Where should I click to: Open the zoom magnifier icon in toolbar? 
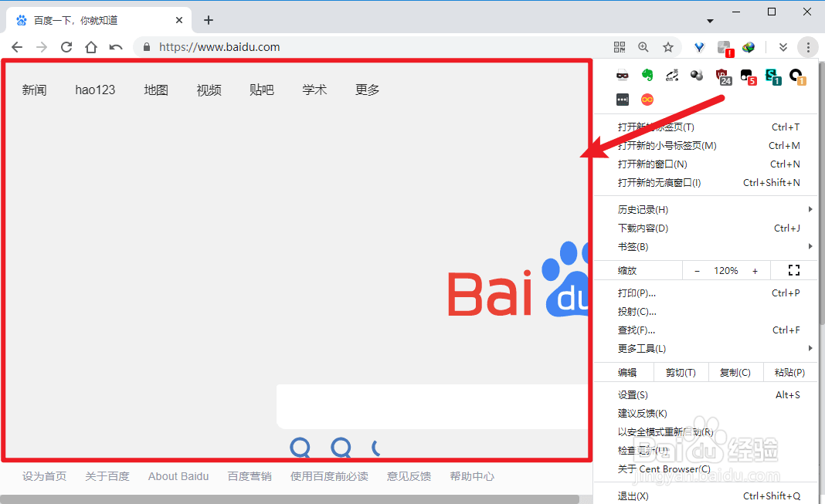coord(643,47)
